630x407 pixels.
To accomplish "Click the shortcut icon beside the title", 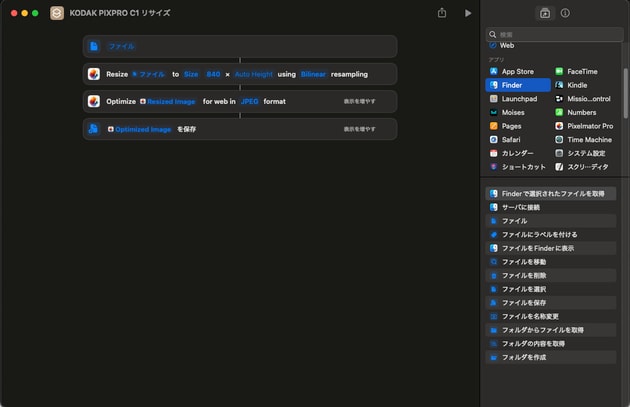I will point(57,13).
